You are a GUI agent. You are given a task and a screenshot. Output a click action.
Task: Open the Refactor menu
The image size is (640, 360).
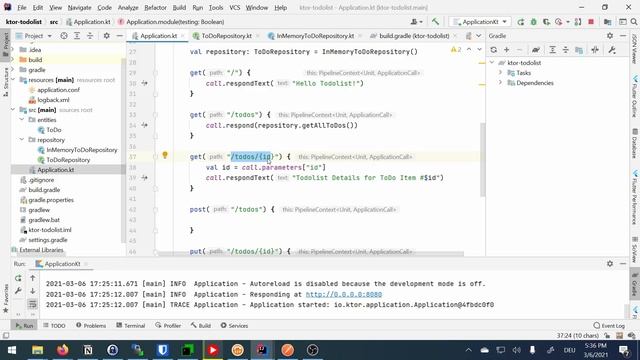pyautogui.click(x=155, y=7)
